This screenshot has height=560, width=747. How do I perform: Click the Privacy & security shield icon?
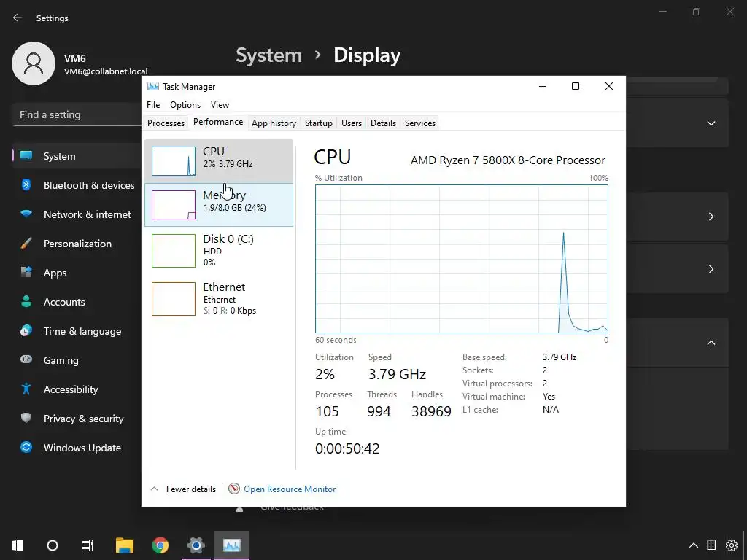[x=26, y=418]
